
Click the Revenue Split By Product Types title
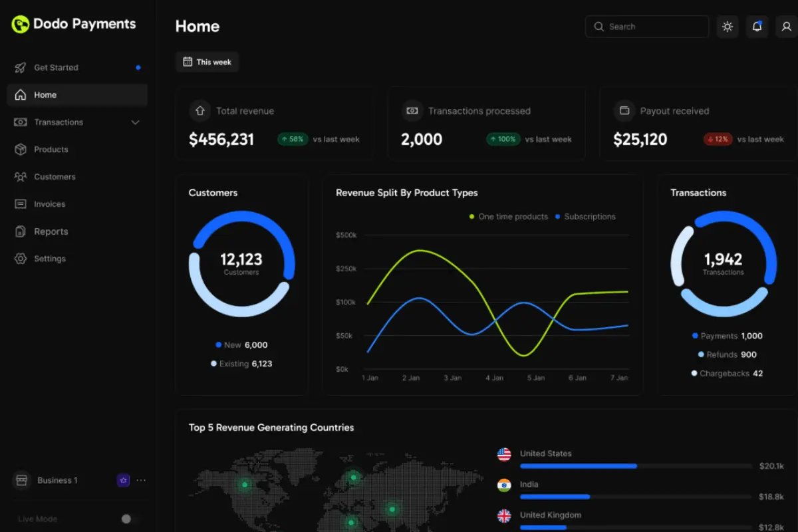coord(407,193)
